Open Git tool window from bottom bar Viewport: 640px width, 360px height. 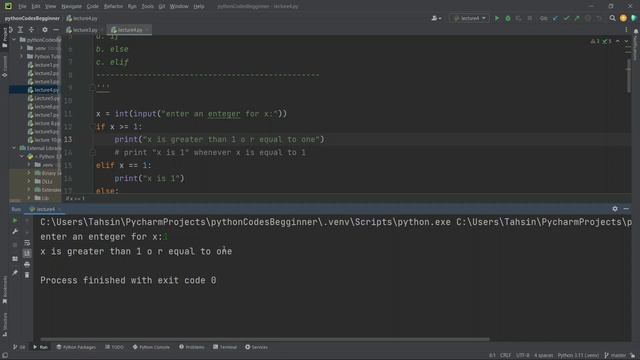coord(19,347)
